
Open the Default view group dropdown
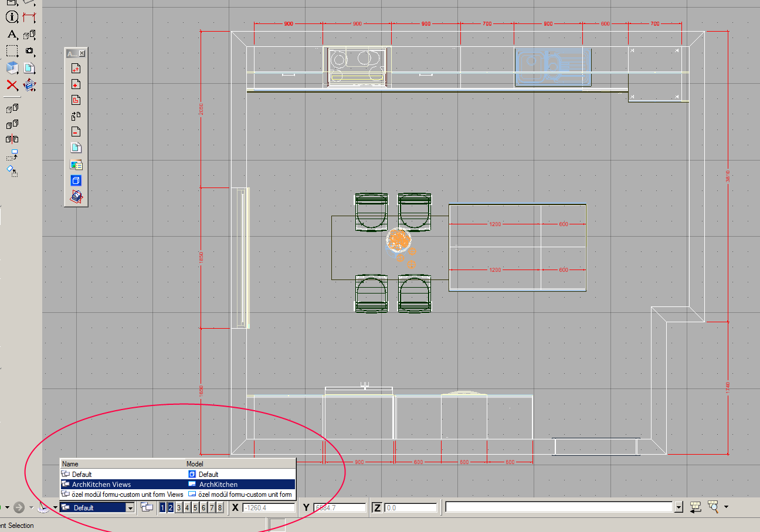coord(130,508)
